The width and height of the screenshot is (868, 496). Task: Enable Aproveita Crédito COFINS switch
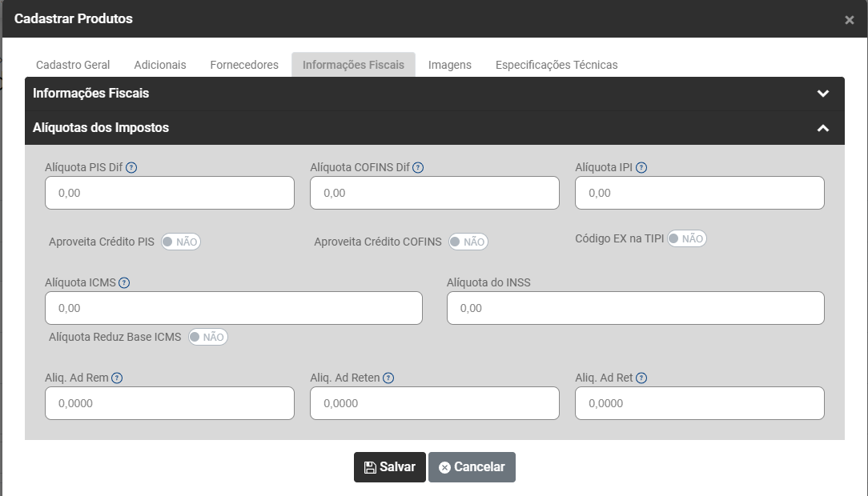468,242
